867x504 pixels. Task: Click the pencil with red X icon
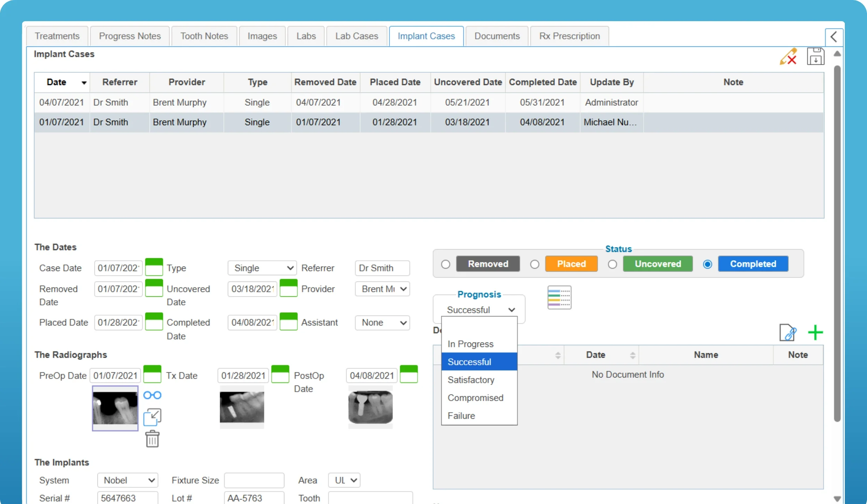pos(788,57)
